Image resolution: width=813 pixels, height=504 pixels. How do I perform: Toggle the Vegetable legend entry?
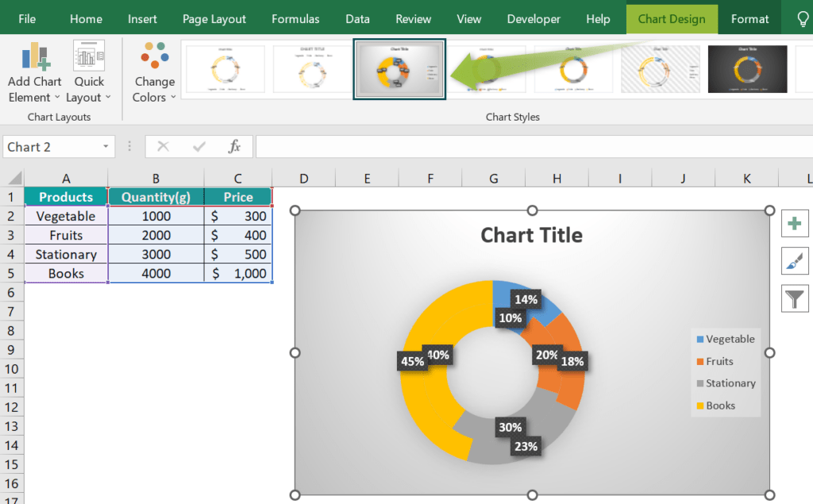point(726,339)
